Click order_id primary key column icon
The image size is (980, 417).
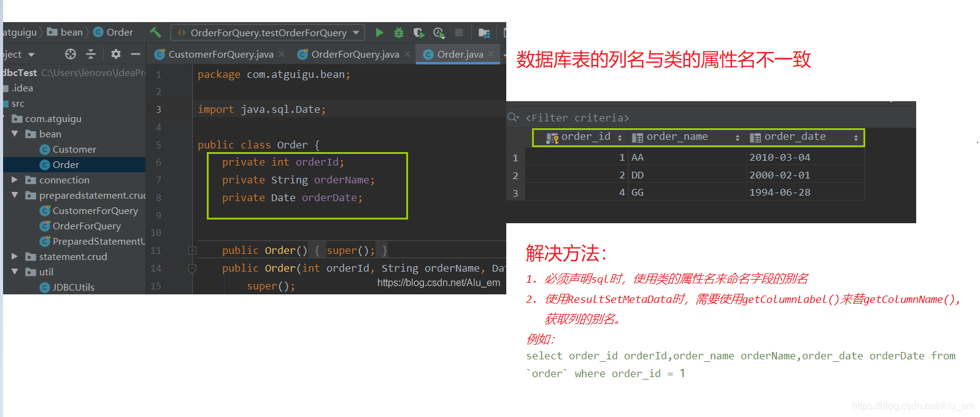tap(552, 138)
